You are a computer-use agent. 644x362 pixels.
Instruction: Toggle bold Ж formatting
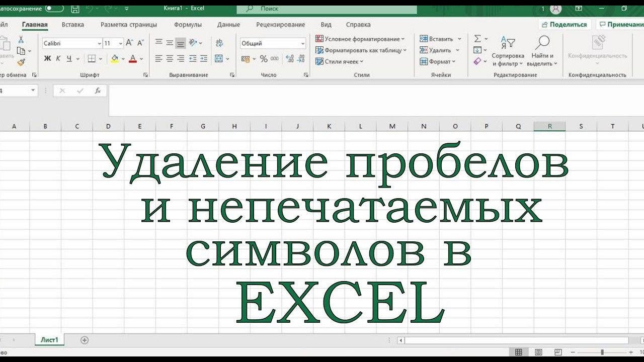click(x=47, y=59)
